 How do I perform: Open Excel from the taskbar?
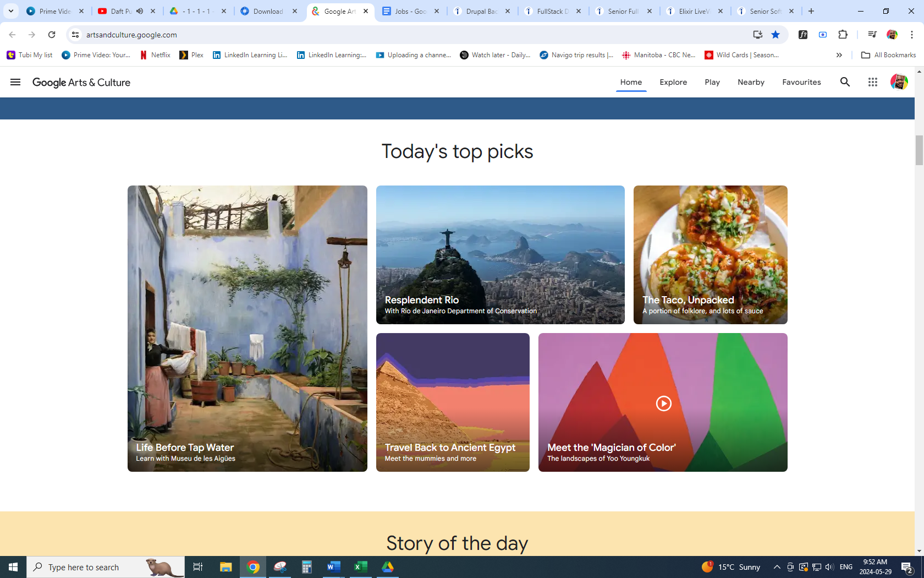point(360,567)
